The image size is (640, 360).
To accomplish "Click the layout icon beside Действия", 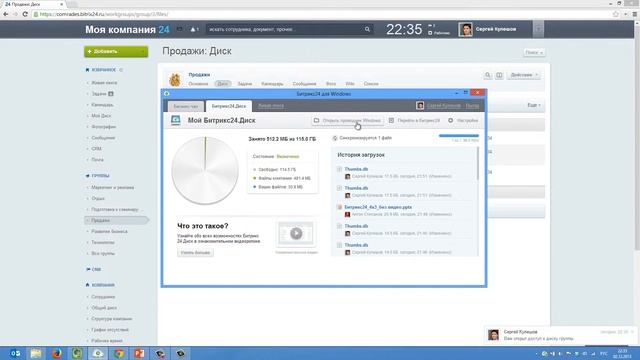I will [499, 75].
